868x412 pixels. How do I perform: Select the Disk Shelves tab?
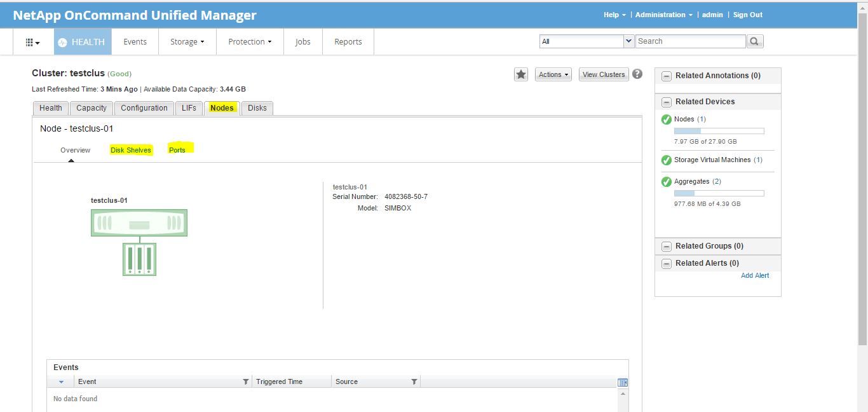point(131,150)
